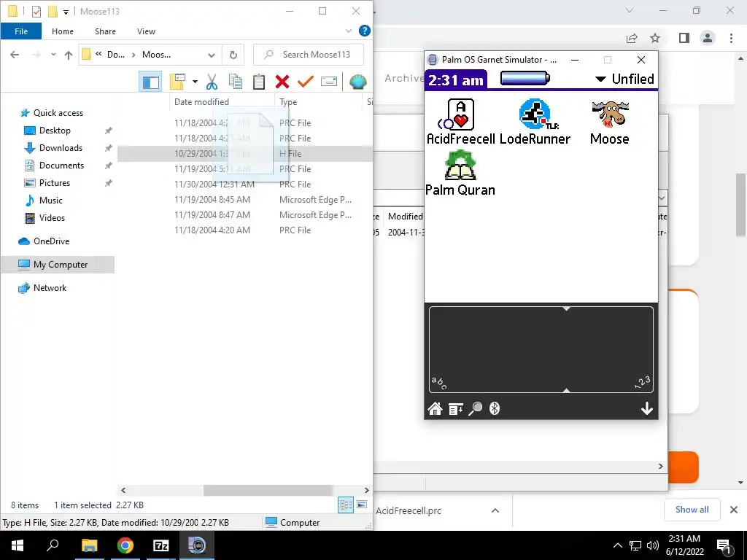This screenshot has width=747, height=560.
Task: Open the Share ribbon tab
Action: click(105, 31)
